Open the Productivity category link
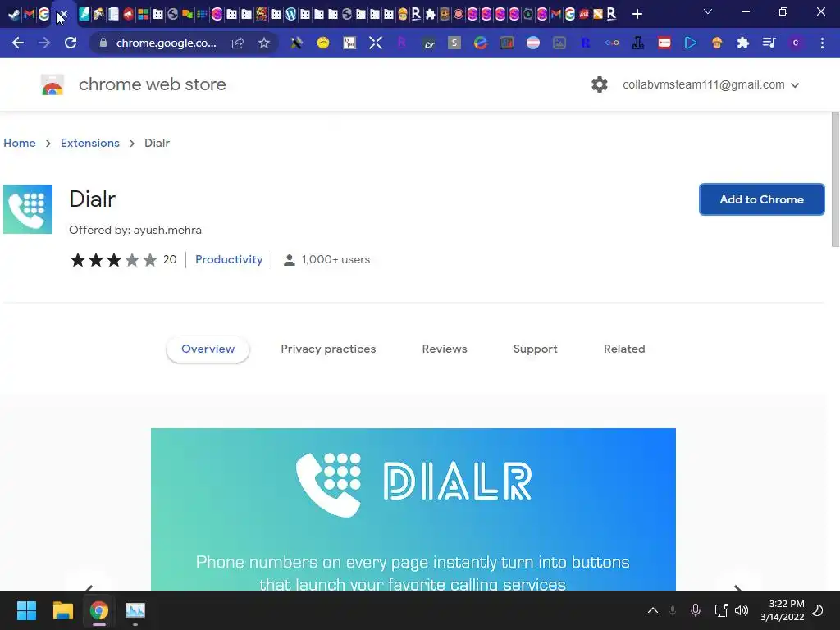Screen dimensions: 840x630 (x=229, y=259)
